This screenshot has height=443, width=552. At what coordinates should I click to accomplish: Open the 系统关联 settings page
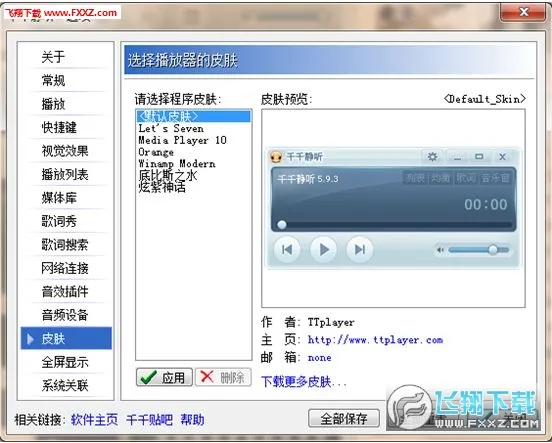point(65,385)
